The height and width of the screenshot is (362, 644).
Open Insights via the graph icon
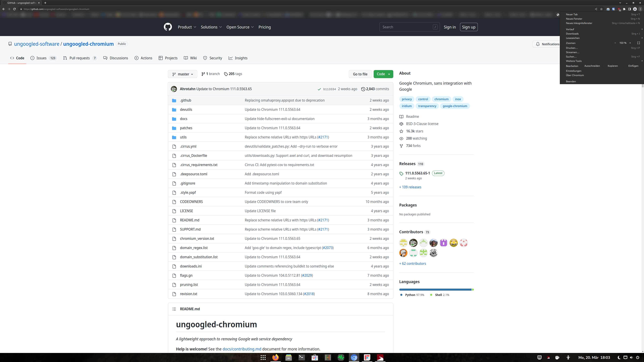[230, 58]
